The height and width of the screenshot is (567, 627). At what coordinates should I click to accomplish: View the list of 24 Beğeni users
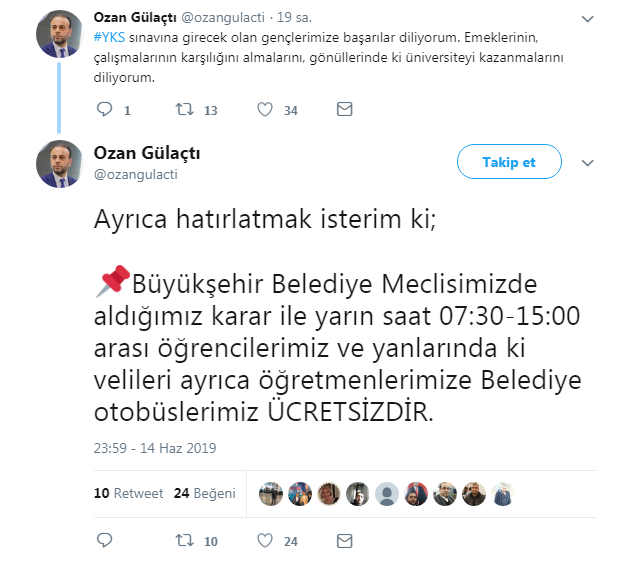pyautogui.click(x=204, y=493)
